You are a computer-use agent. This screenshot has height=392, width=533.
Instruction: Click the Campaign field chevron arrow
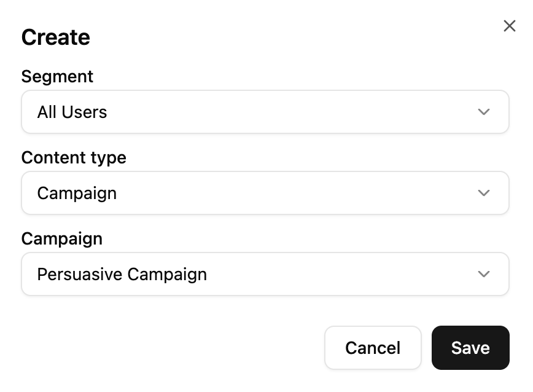(484, 274)
